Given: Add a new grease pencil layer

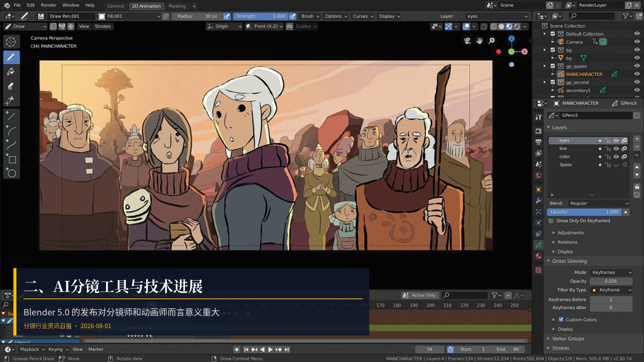Looking at the screenshot, I should pos(637,139).
